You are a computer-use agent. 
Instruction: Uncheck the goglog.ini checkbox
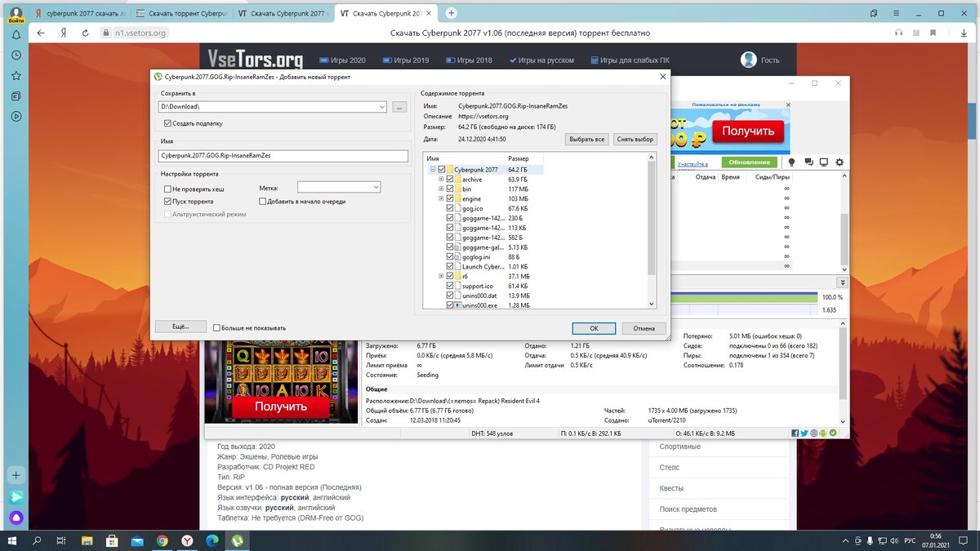coord(450,256)
